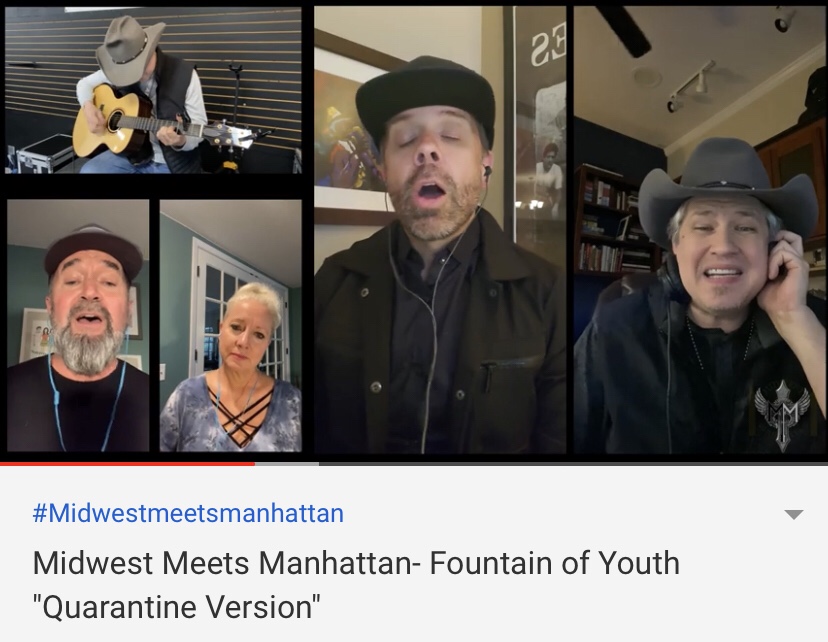Expand the video description arrow
The image size is (828, 642).
pyautogui.click(x=794, y=515)
